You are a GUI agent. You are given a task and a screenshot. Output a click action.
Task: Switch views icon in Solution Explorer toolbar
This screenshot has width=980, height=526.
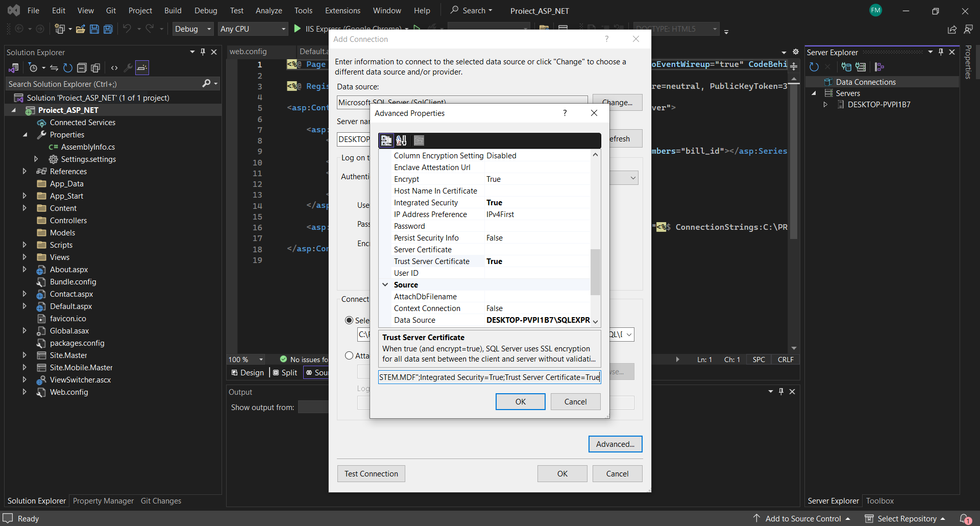coord(14,67)
